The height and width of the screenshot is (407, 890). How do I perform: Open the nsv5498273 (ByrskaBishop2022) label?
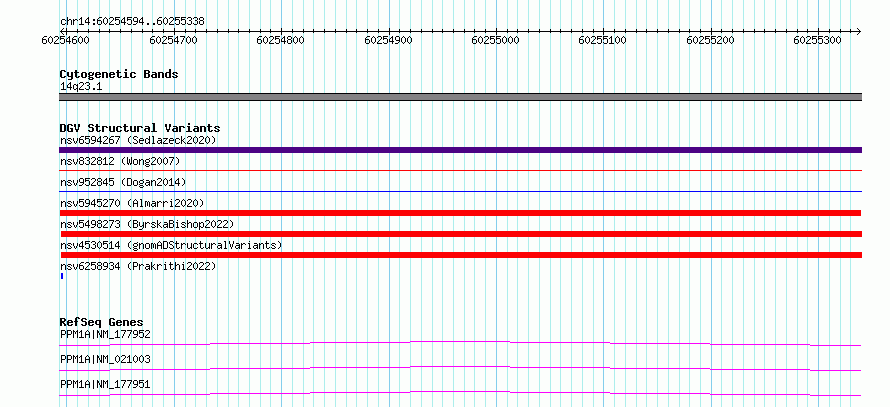[146, 224]
